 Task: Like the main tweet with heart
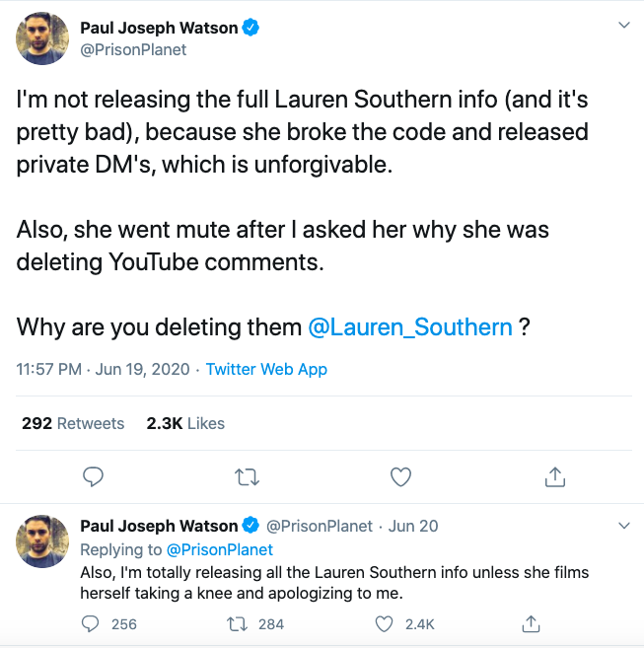(x=400, y=477)
